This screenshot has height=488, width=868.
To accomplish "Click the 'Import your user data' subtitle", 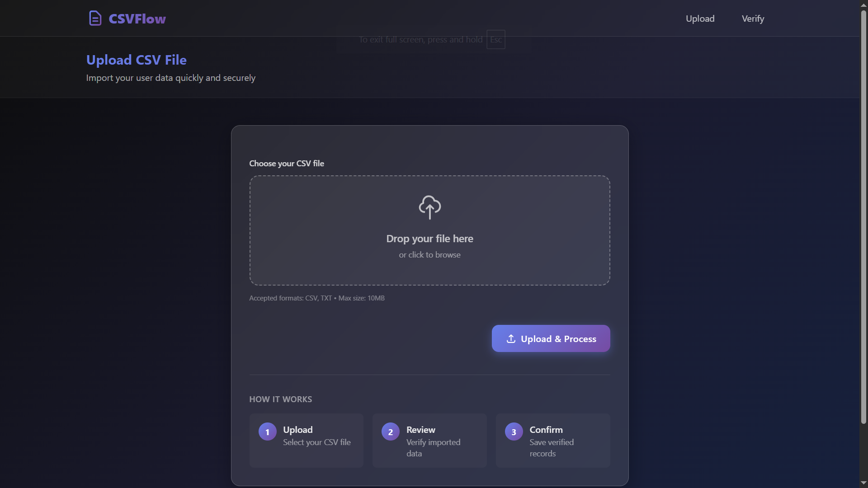I will tap(171, 78).
